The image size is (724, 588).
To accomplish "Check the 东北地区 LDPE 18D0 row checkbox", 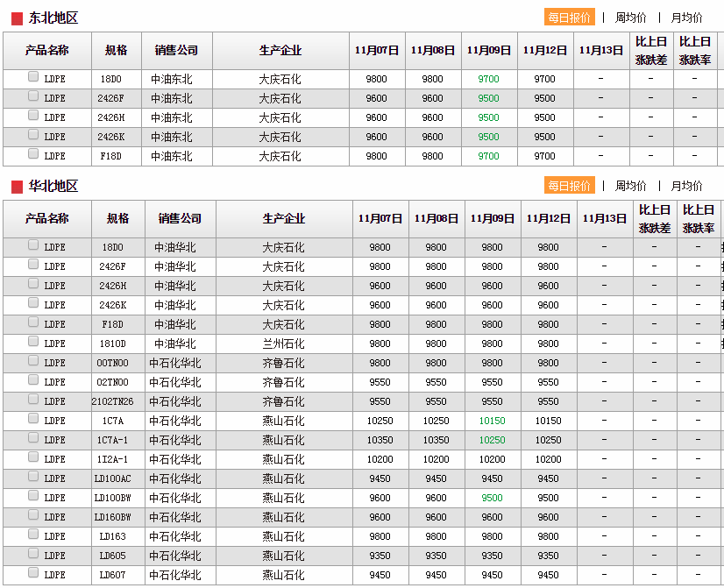I will tap(32, 76).
